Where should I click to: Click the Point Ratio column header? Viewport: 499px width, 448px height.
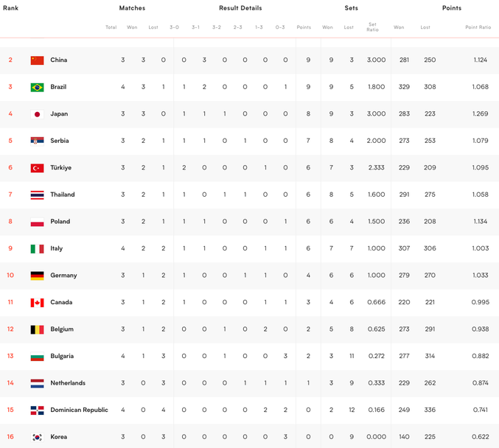pyautogui.click(x=478, y=27)
